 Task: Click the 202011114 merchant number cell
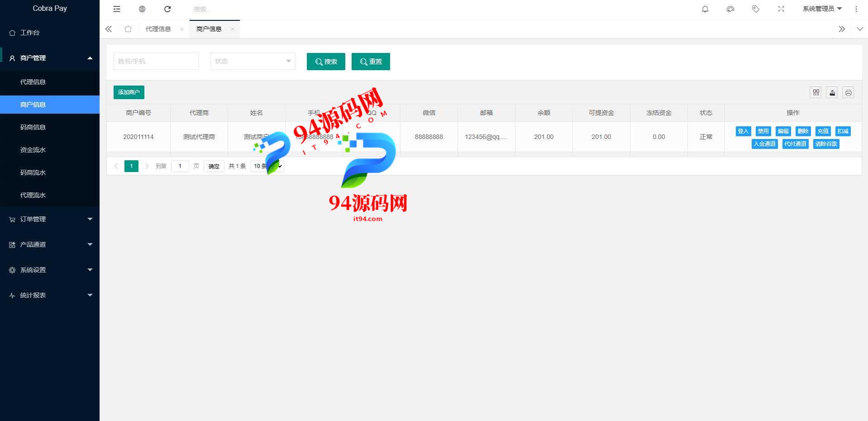tap(138, 137)
